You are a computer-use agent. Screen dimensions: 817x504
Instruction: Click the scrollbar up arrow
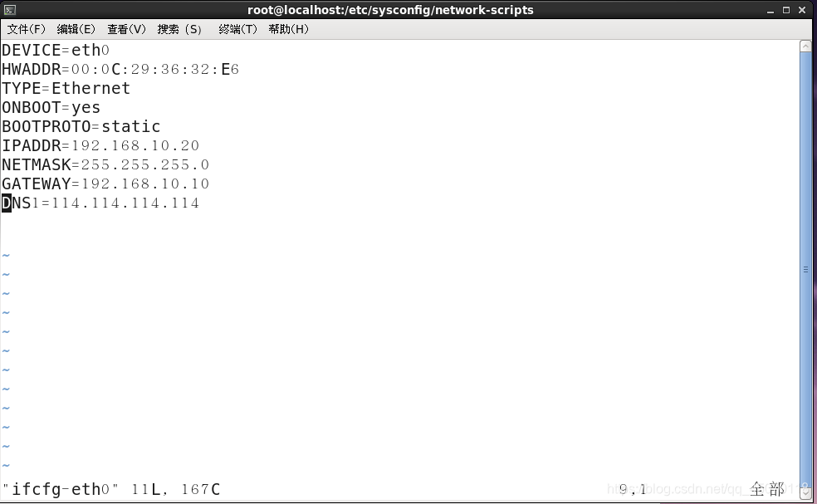tap(805, 46)
